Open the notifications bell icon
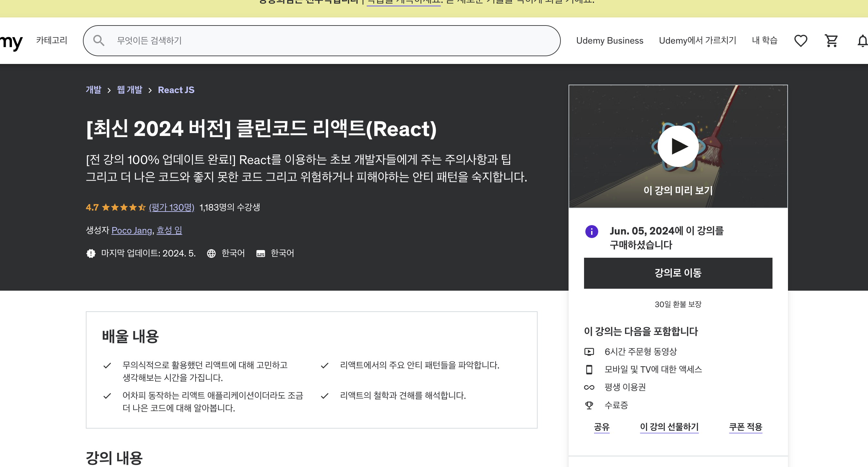 tap(862, 41)
